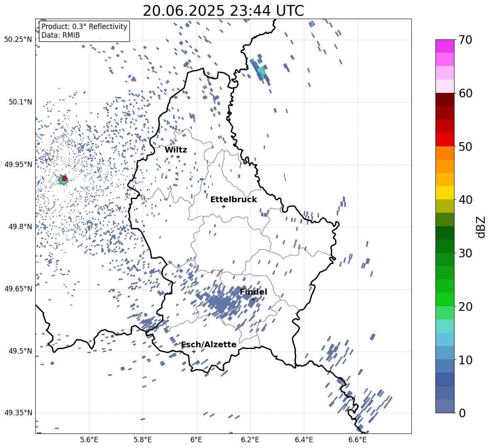Click the plus marker below Wiltz
This screenshot has height=448, width=491.
click(x=178, y=157)
